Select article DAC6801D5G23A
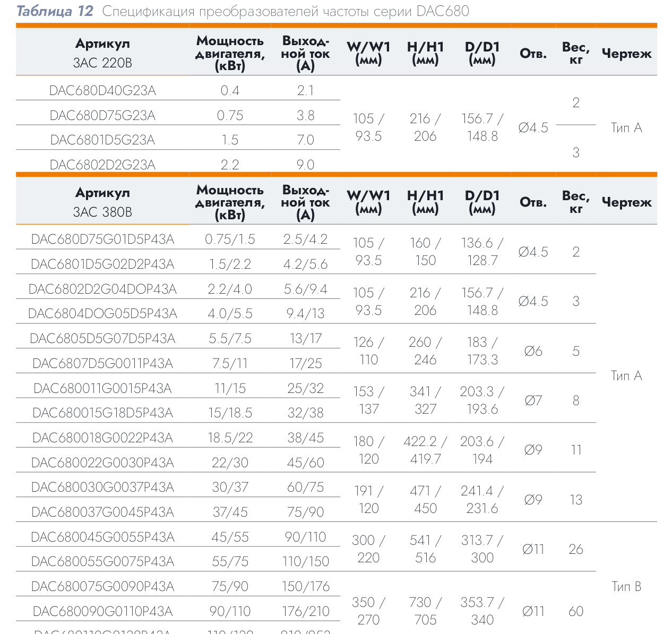672x634 pixels. 102,140
